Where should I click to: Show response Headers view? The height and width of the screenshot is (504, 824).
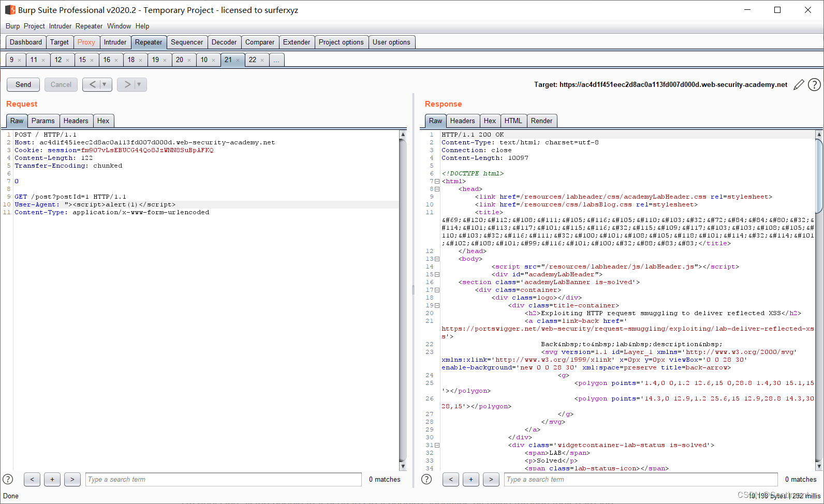[463, 121]
